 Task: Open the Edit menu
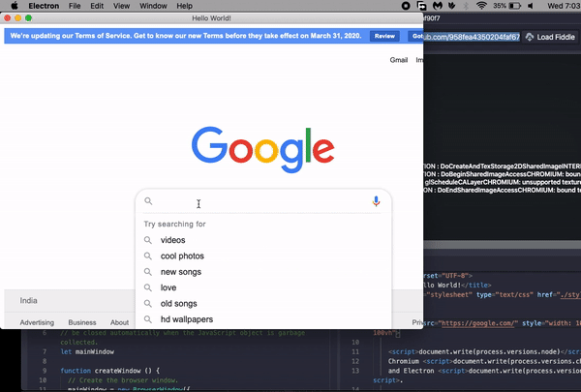pyautogui.click(x=97, y=6)
